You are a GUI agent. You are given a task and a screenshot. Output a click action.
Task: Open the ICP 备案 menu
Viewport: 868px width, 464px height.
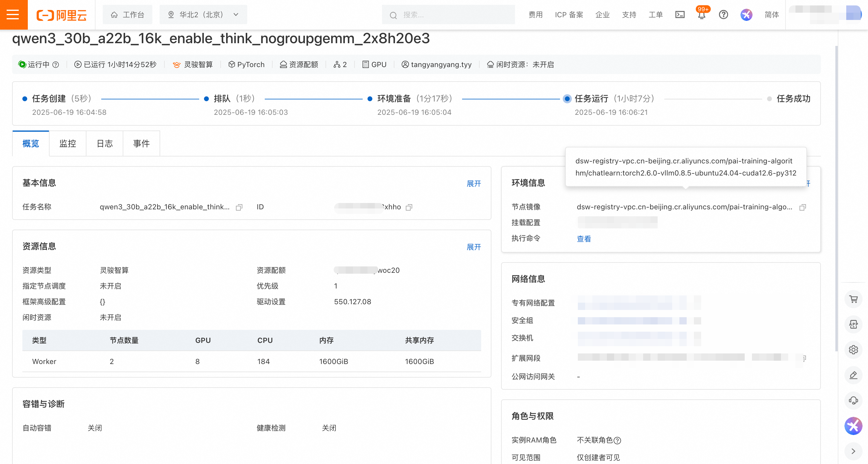569,14
